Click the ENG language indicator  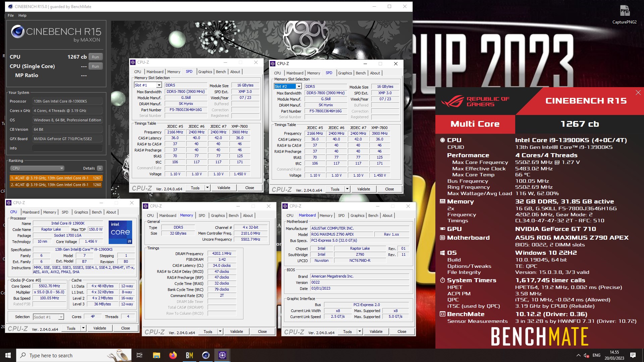coord(596,355)
